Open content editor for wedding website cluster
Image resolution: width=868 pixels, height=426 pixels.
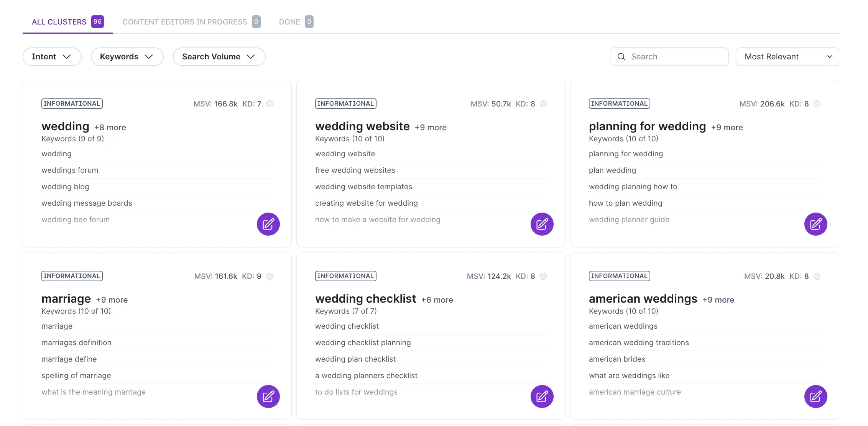click(x=542, y=224)
